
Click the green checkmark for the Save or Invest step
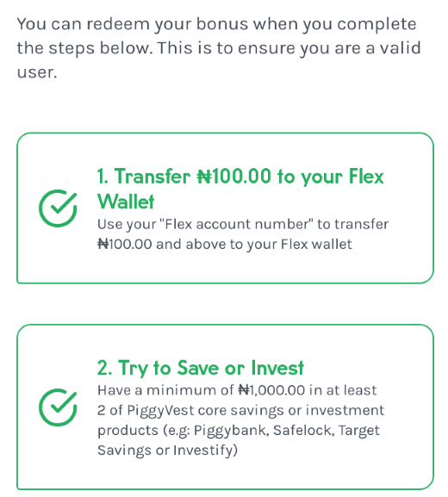coord(58,407)
